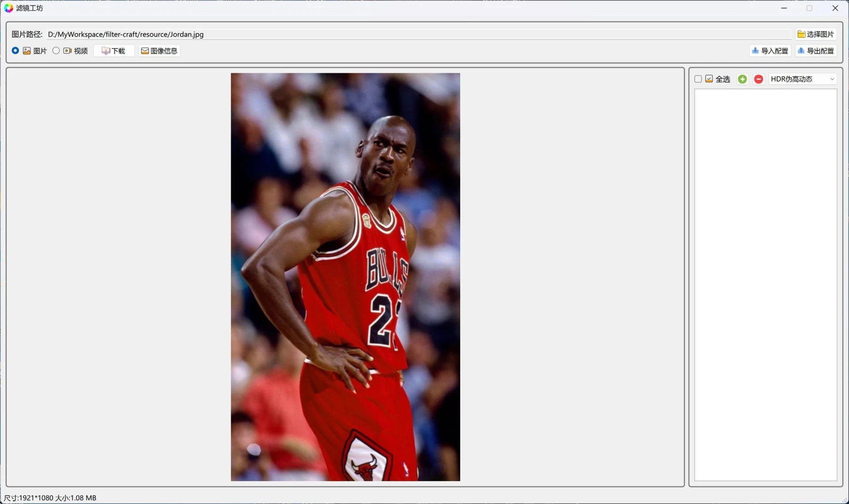Open 图像信息 image info
Viewport: 849px width, 504px height.
point(159,51)
